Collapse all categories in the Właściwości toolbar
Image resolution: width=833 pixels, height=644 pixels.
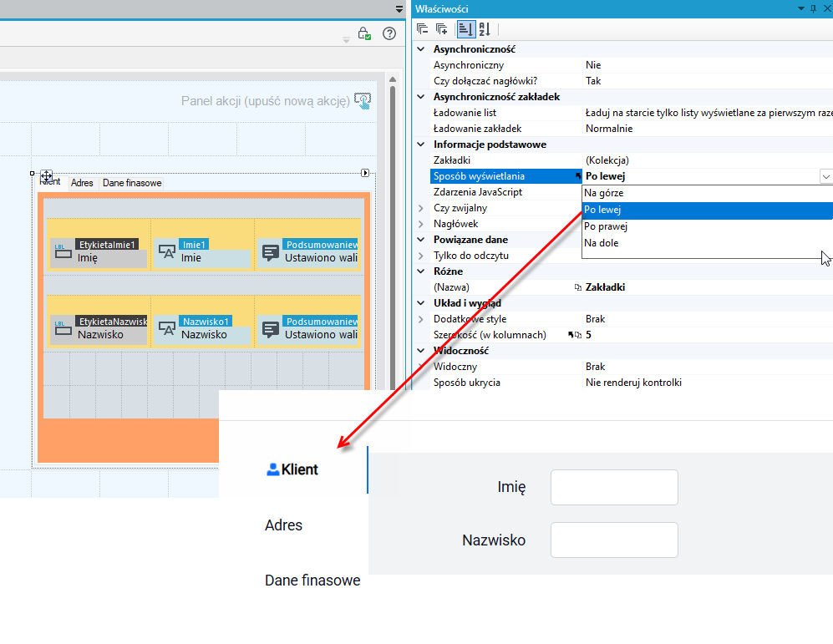pyautogui.click(x=422, y=29)
